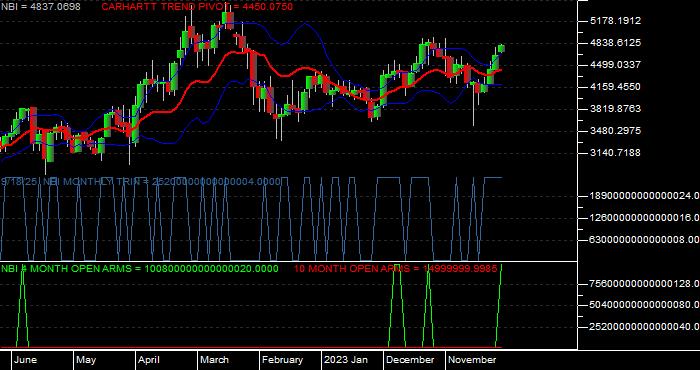This screenshot has width=700, height=370.
Task: Select the 2023 Jan time axis marker
Action: click(346, 360)
